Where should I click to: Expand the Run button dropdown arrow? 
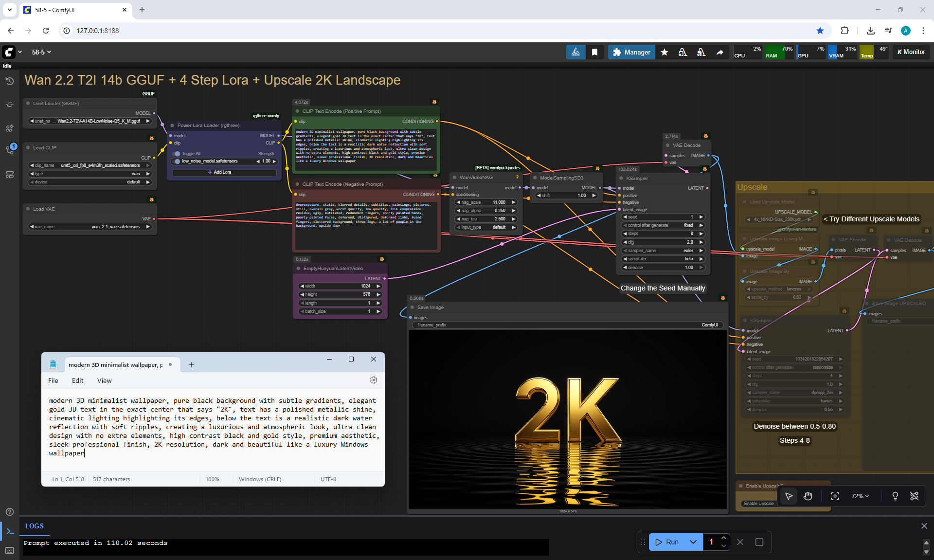[x=693, y=542]
